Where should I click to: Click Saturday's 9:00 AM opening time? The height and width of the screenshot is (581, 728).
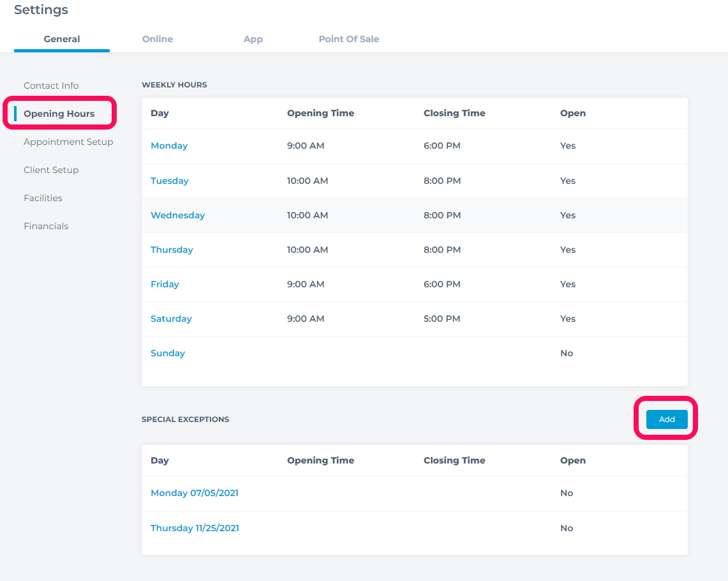(x=306, y=319)
